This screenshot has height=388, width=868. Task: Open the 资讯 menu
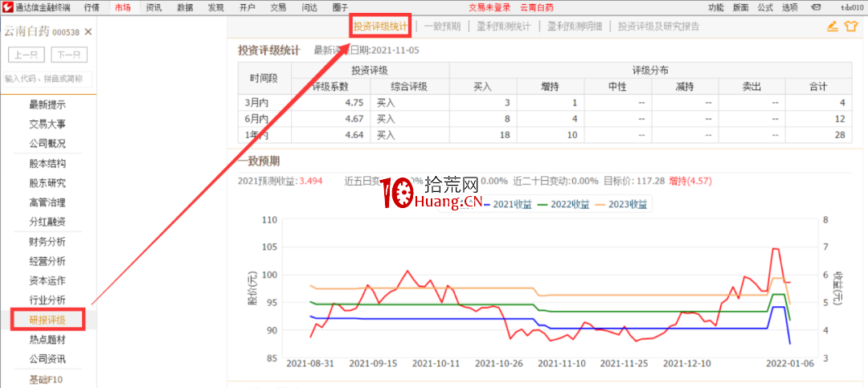[154, 8]
